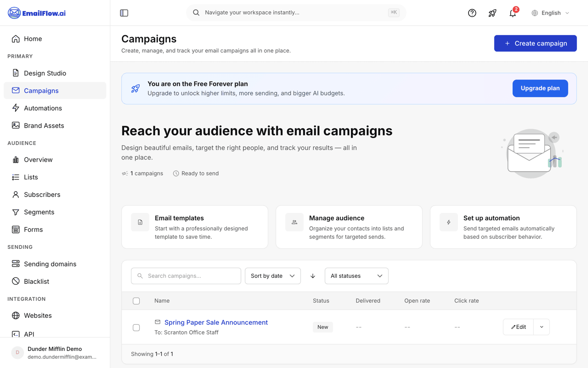Click the EmailFlow.ai logo

[x=37, y=13]
